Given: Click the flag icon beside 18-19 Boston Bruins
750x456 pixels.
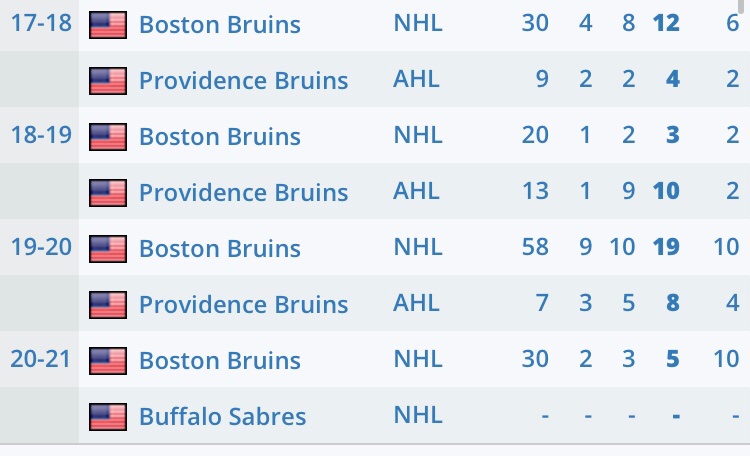Looking at the screenshot, I should pos(108,136).
